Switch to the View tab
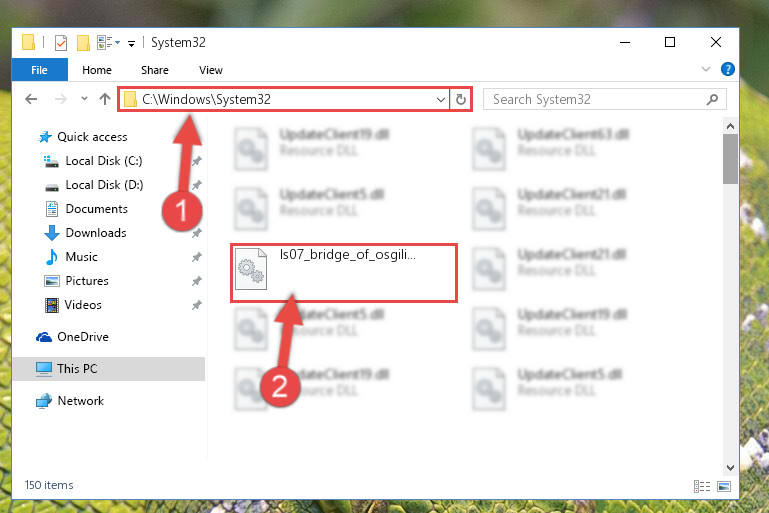The image size is (769, 513). pos(211,70)
